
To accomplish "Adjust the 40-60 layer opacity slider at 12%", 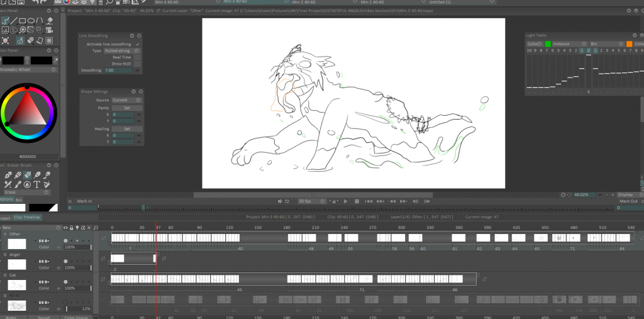I will point(79,309).
